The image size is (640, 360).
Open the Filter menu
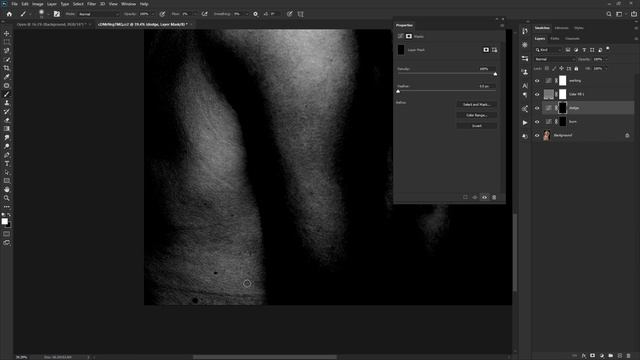[91, 4]
